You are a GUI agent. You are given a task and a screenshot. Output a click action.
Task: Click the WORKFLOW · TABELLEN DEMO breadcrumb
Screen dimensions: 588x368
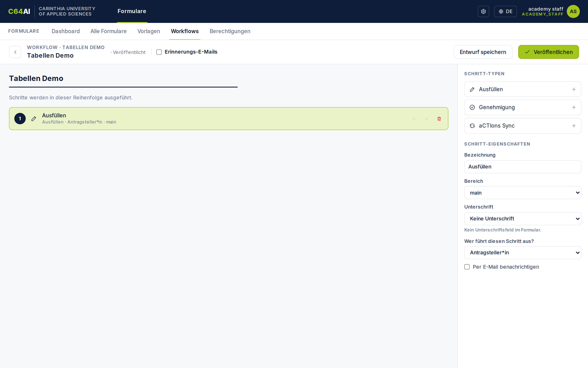pos(66,47)
